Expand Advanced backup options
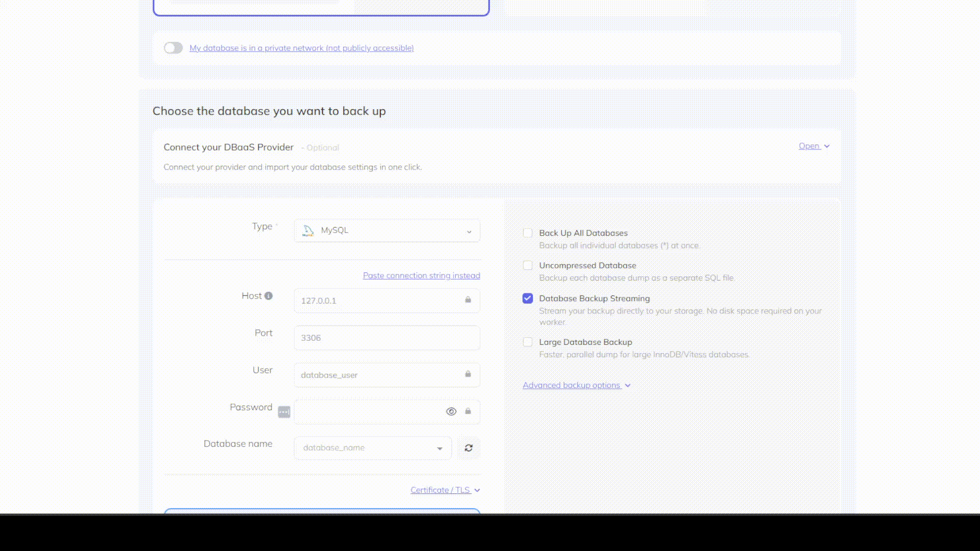980x551 pixels. click(x=576, y=385)
